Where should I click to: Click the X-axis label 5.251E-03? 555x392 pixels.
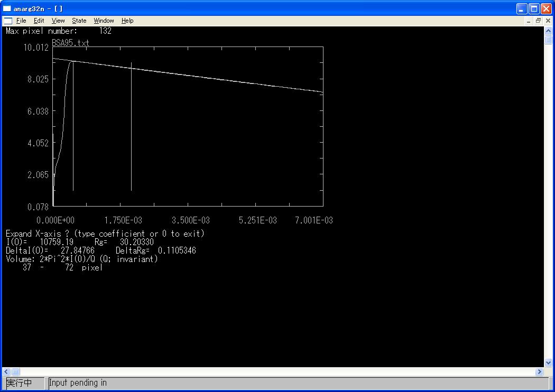(258, 220)
